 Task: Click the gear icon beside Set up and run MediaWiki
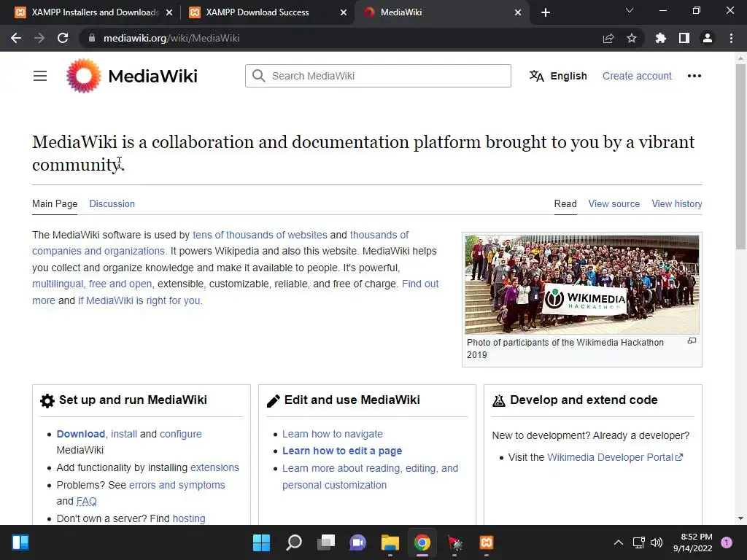click(47, 401)
